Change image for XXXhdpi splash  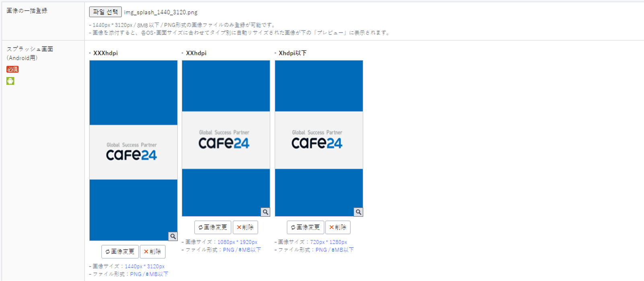[x=120, y=252]
